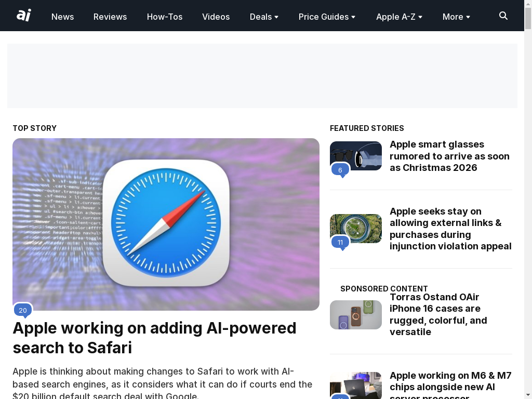This screenshot has width=532, height=399.
Task: Open the Apple A-Z dropdown menu
Action: [x=399, y=17]
